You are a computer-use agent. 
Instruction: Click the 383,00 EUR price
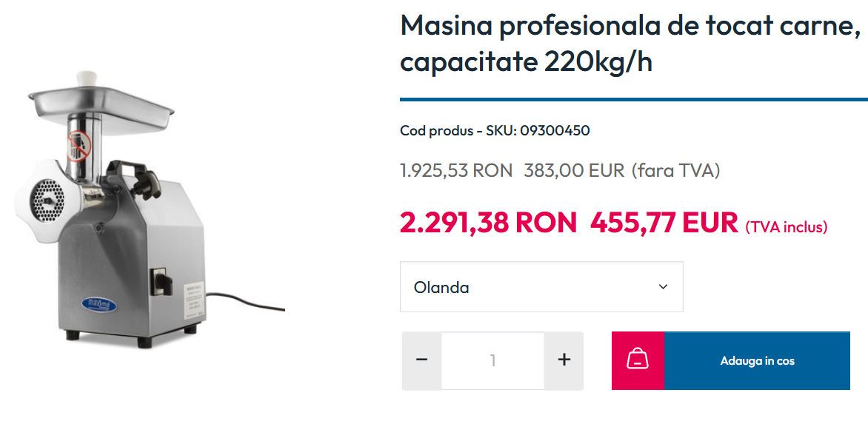point(574,170)
